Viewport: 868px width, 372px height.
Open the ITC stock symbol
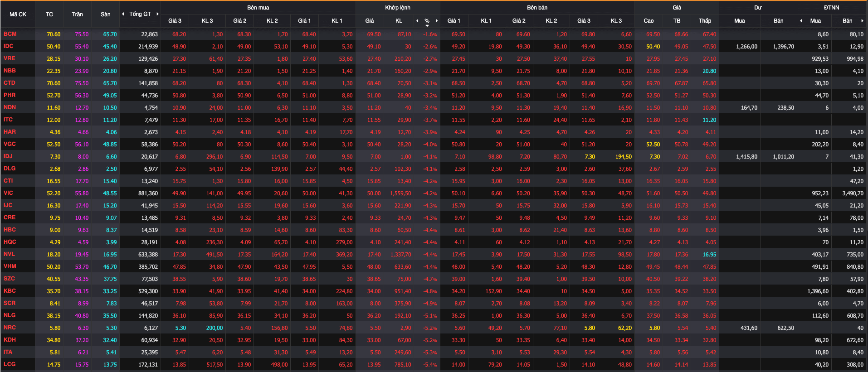[8, 120]
